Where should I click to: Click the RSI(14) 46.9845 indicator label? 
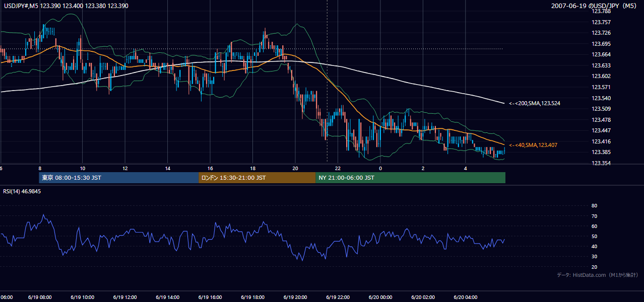point(22,191)
